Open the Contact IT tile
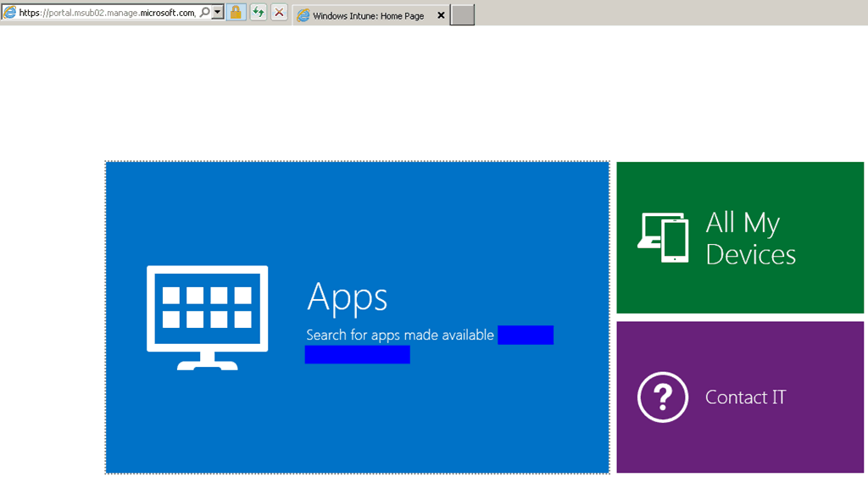This screenshot has width=868, height=477. click(x=739, y=397)
